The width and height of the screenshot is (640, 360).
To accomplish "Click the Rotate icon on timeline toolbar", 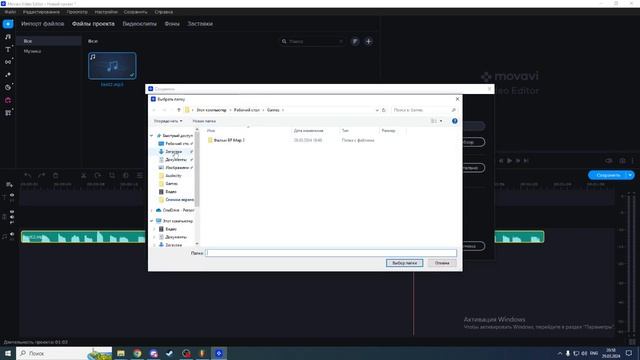I will (x=98, y=176).
